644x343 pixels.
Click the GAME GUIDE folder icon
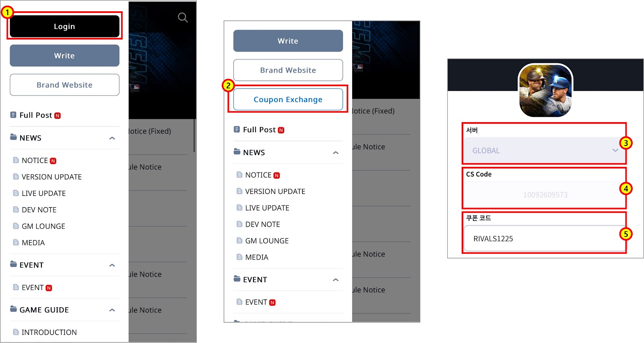14,309
